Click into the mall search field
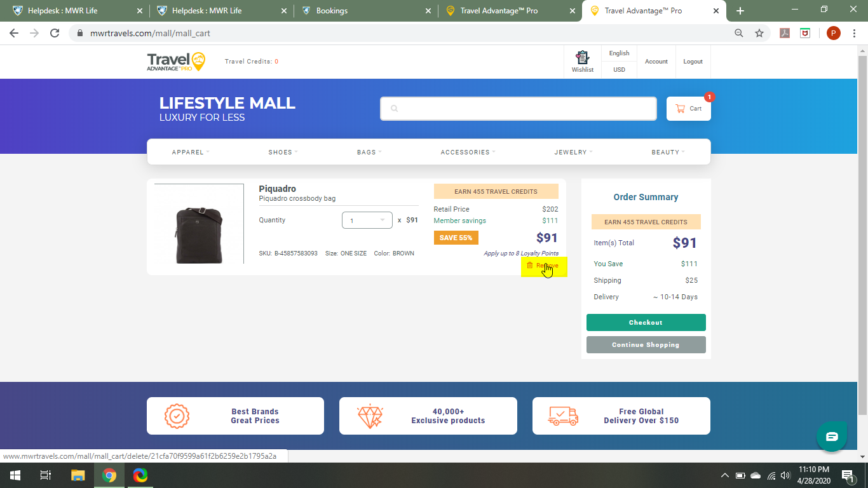 [x=519, y=109]
